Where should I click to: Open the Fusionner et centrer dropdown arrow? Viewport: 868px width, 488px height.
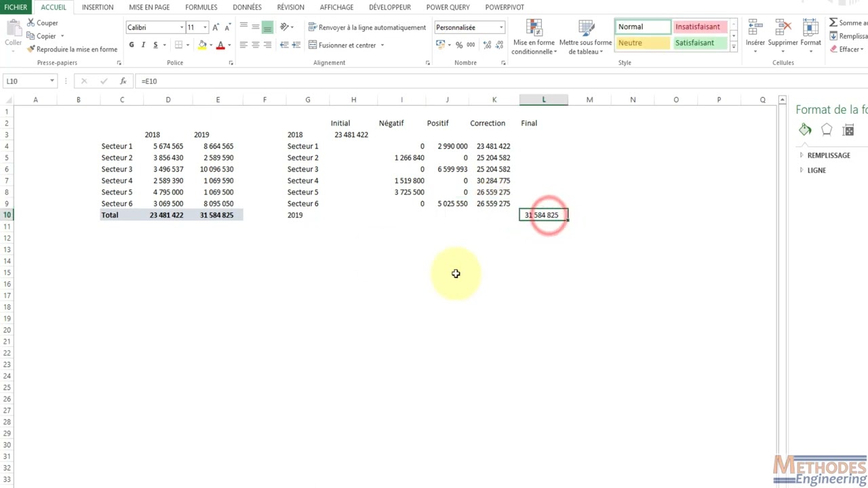382,45
